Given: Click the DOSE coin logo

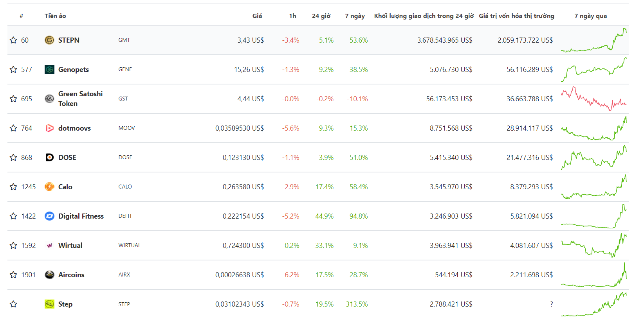Looking at the screenshot, I should click(49, 157).
